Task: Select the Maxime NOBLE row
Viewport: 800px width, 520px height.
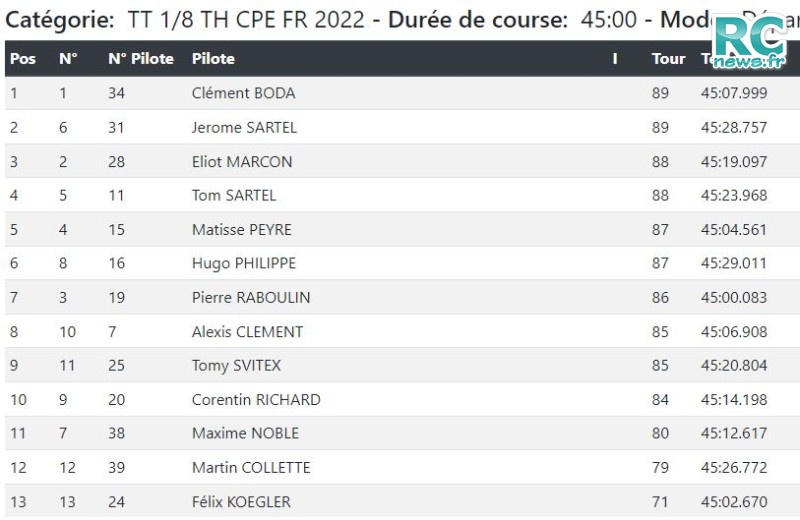Action: pos(403,433)
